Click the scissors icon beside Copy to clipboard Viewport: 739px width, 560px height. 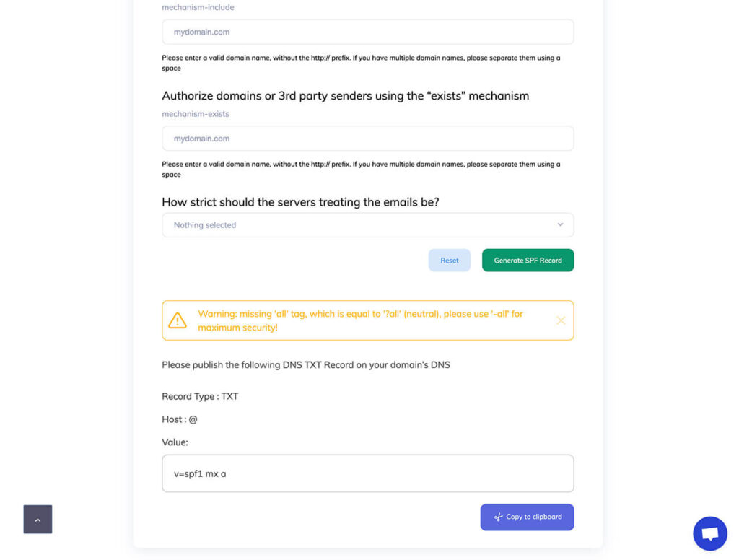[x=498, y=517]
